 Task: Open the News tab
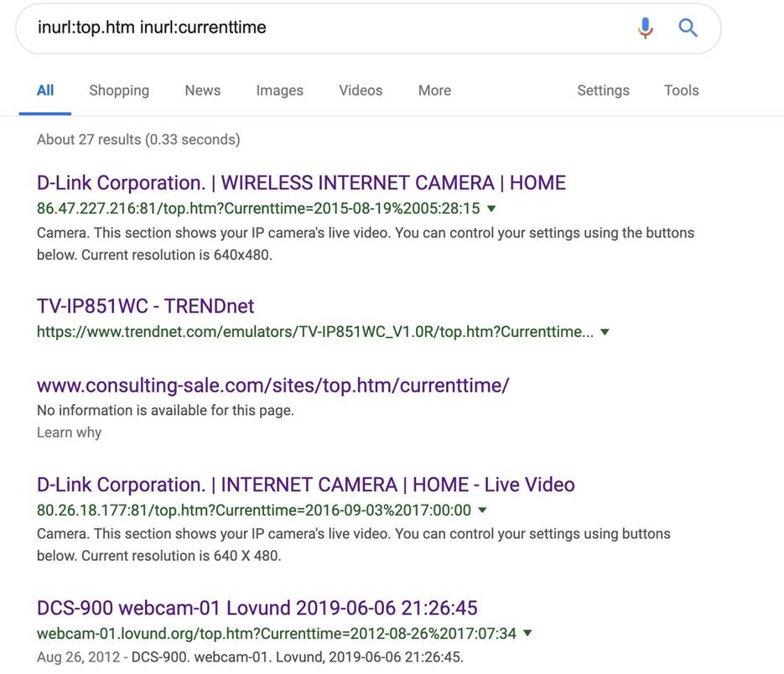point(203,91)
